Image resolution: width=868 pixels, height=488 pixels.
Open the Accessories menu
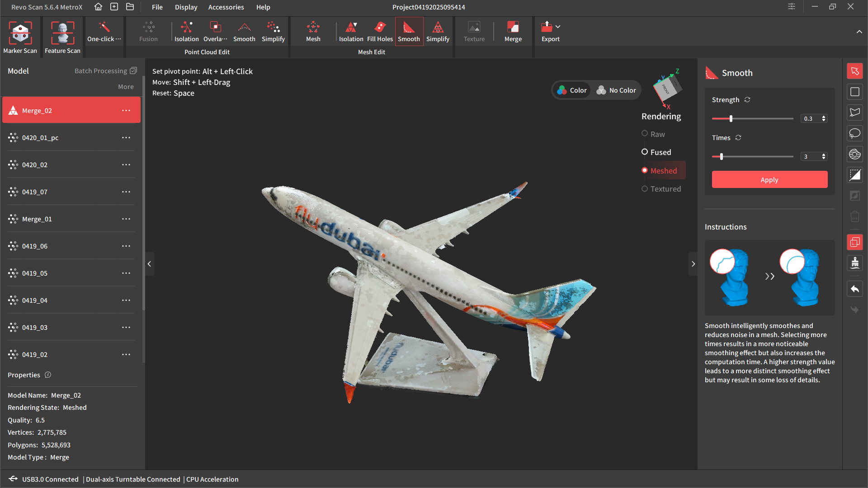pyautogui.click(x=226, y=7)
